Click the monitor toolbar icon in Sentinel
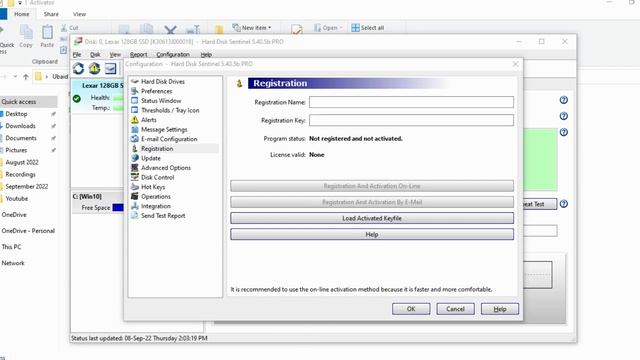This screenshot has width=640, height=360. click(x=111, y=69)
